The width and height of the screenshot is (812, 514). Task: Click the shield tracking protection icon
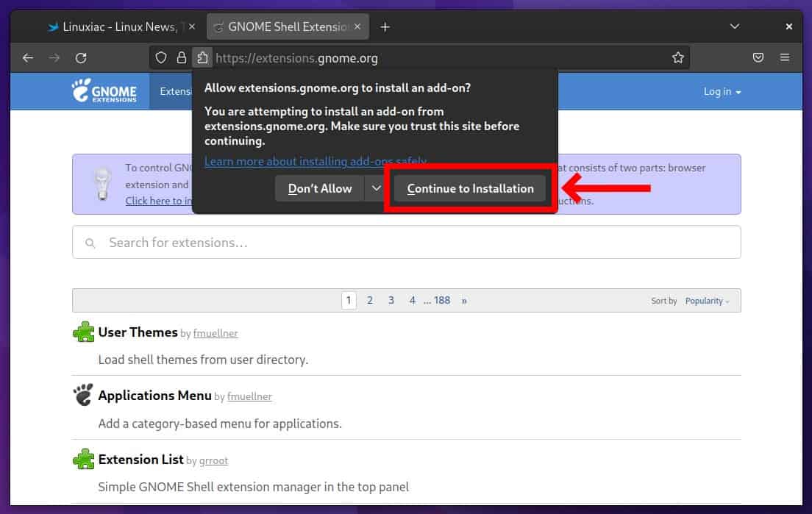[x=163, y=57]
